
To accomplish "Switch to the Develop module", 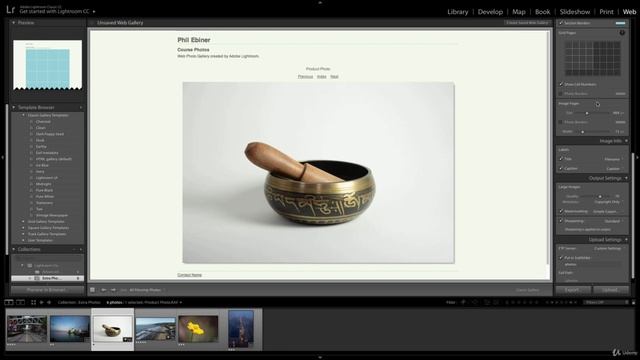I will pyautogui.click(x=490, y=12).
